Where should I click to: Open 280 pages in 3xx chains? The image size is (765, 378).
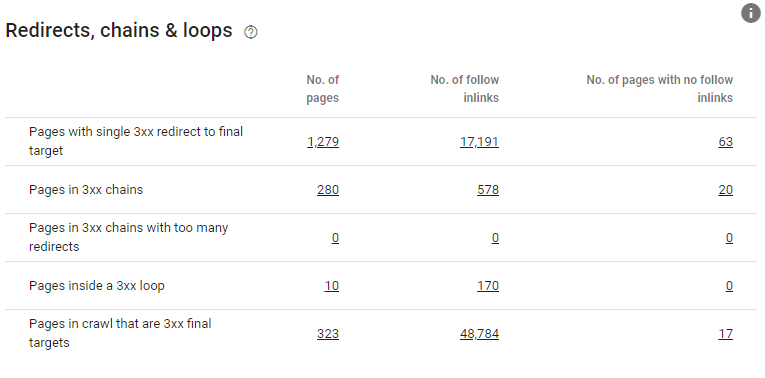point(328,190)
